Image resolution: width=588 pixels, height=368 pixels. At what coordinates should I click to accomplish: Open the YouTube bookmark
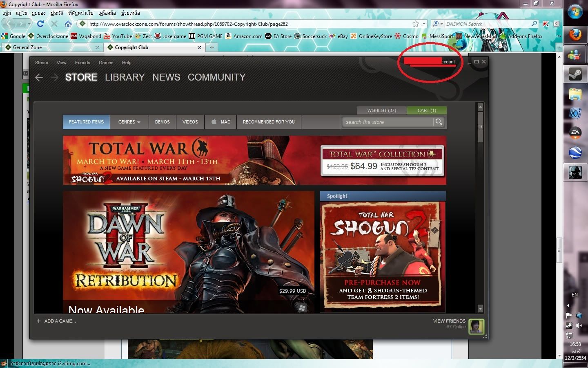[x=118, y=36]
